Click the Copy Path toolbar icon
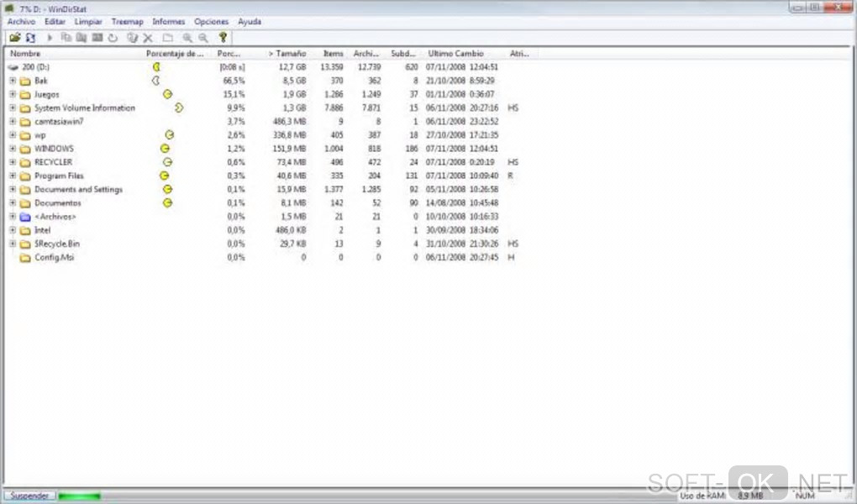Image resolution: width=857 pixels, height=504 pixels. point(66,38)
